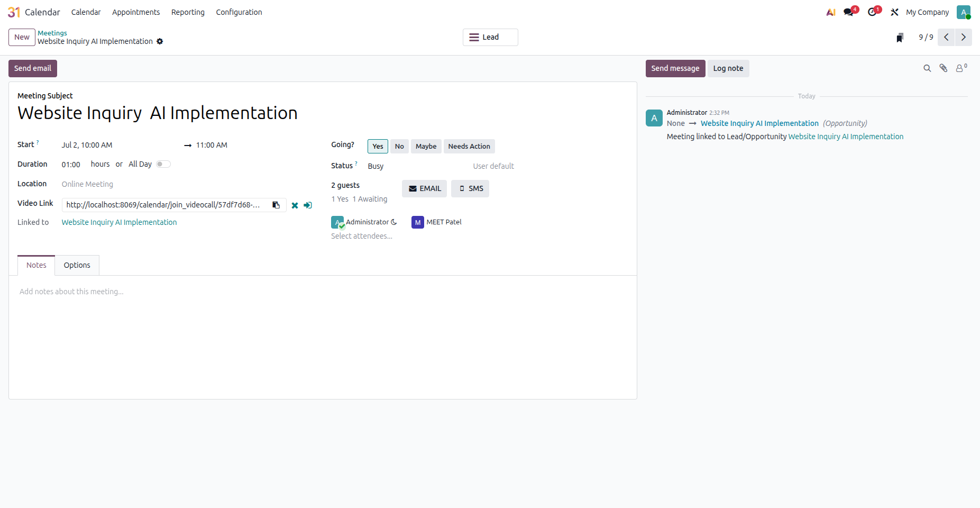Click the EMAIL guests button
Viewport: 980px width, 508px height.
[424, 188]
